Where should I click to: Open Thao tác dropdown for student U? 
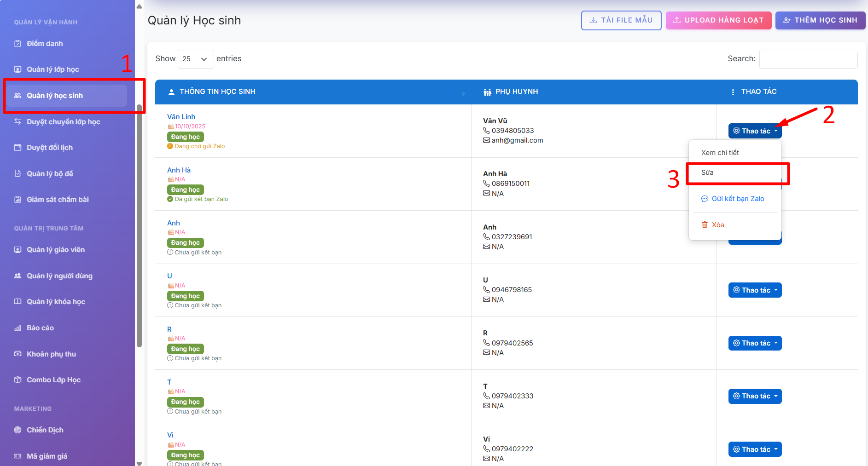click(755, 290)
